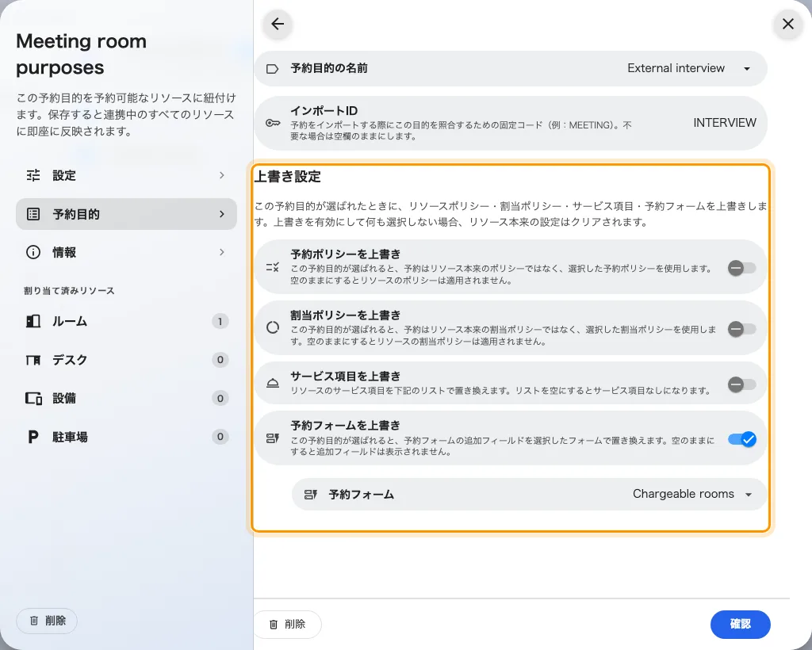The image size is (812, 650).
Task: Click the 削除 button in the left sidebar
Action: [47, 621]
